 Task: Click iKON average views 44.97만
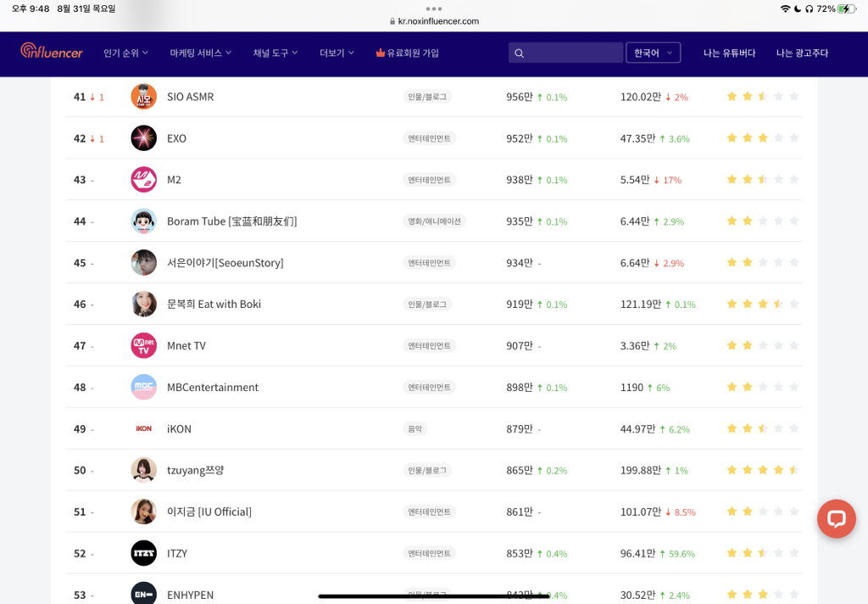[x=637, y=428]
